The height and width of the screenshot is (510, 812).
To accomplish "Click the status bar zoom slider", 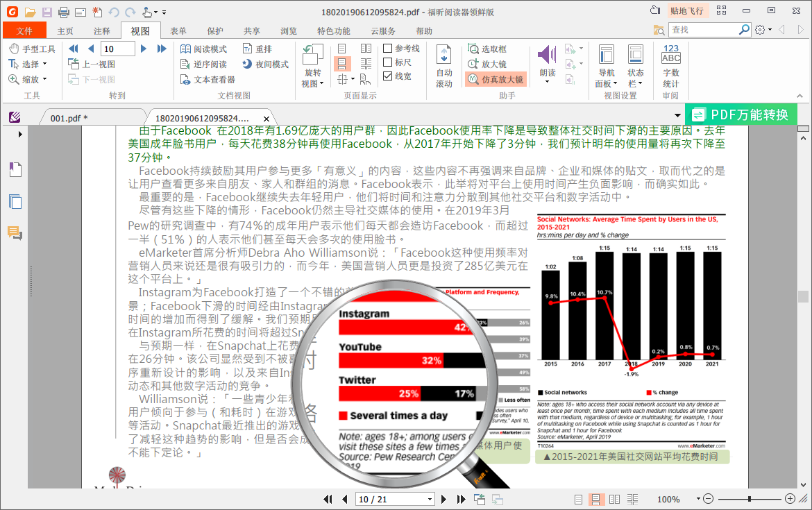I will pyautogui.click(x=750, y=499).
